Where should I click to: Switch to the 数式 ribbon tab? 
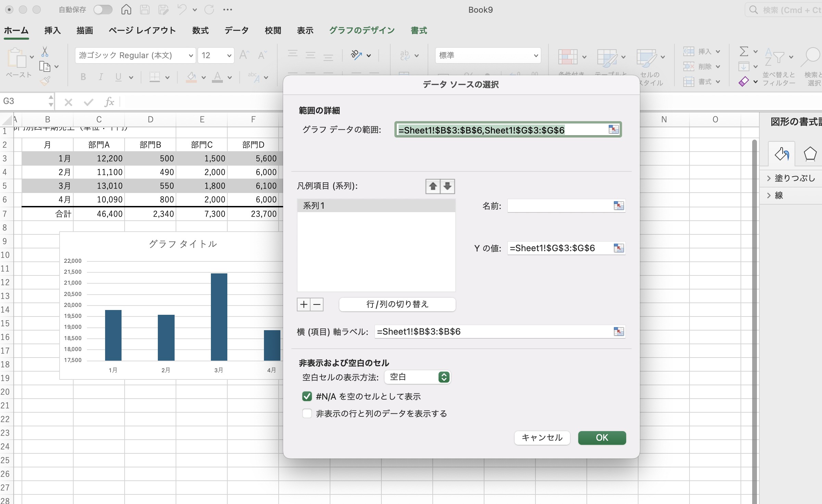tap(200, 30)
